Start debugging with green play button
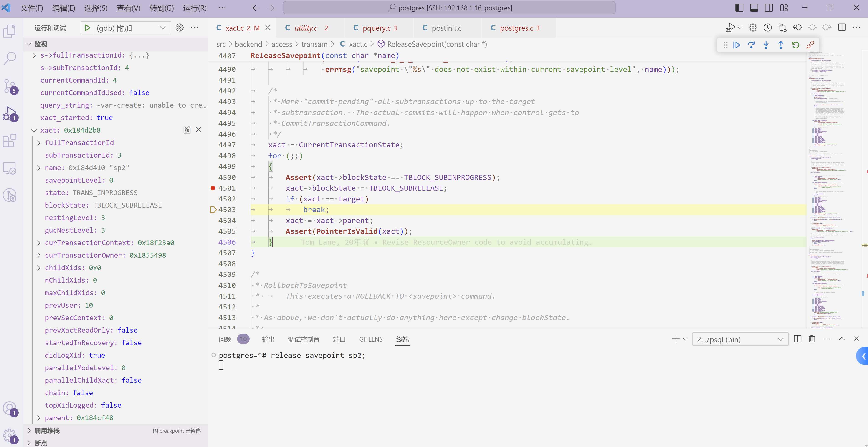Screen dimensions: 868x447 (x=87, y=28)
